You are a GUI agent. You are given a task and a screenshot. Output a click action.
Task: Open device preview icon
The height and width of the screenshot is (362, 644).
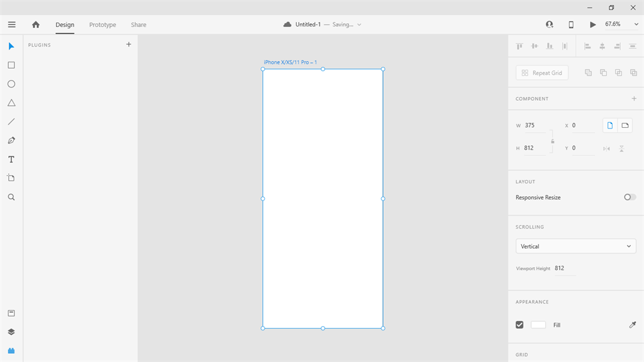(x=571, y=25)
